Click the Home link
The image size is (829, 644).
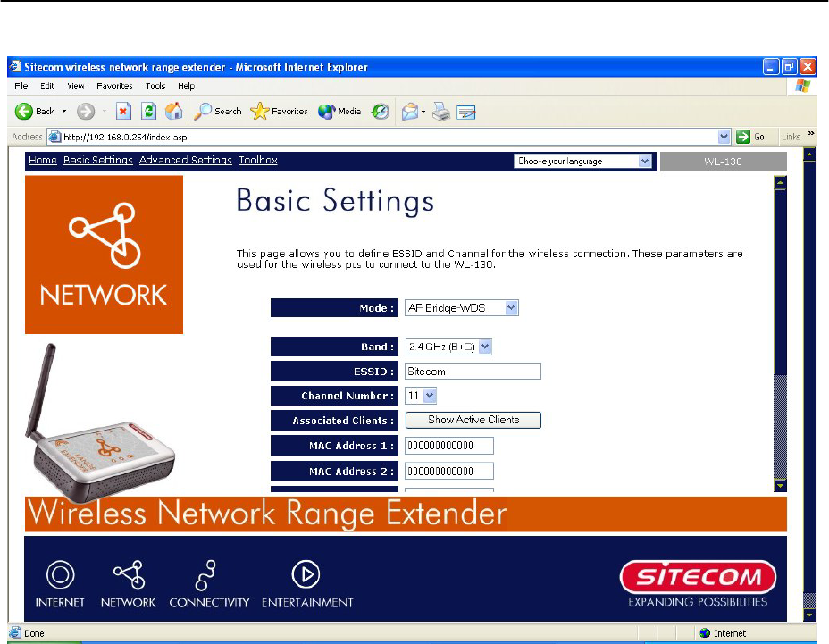pyautogui.click(x=43, y=160)
